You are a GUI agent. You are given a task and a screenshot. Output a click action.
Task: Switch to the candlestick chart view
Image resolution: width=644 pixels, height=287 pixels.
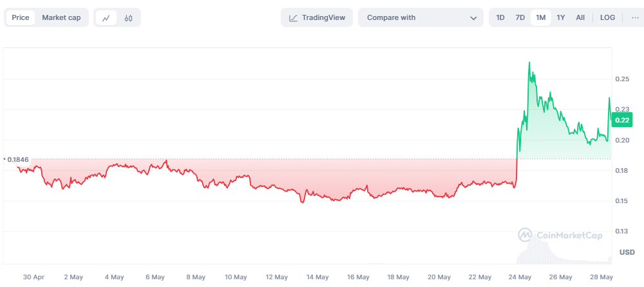(x=128, y=18)
